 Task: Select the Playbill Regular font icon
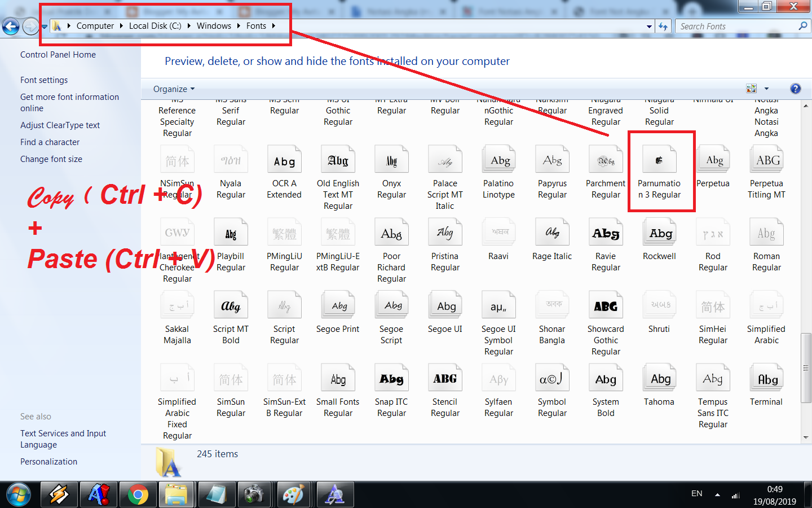[x=231, y=233]
